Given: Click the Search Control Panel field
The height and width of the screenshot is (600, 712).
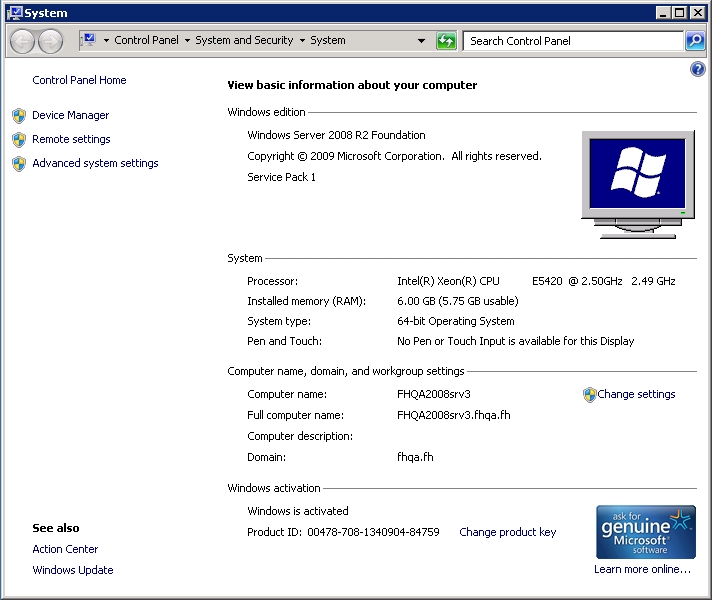Looking at the screenshot, I should [x=573, y=41].
